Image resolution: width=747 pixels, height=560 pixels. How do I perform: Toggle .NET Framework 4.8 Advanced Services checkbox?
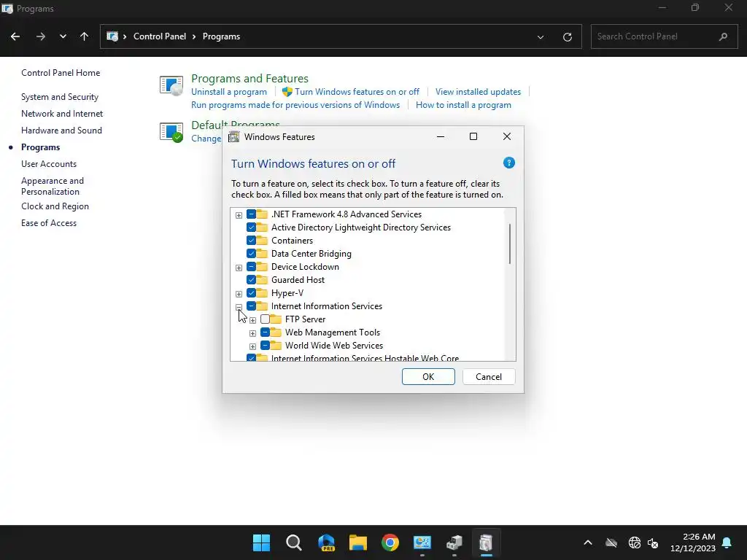click(x=251, y=214)
